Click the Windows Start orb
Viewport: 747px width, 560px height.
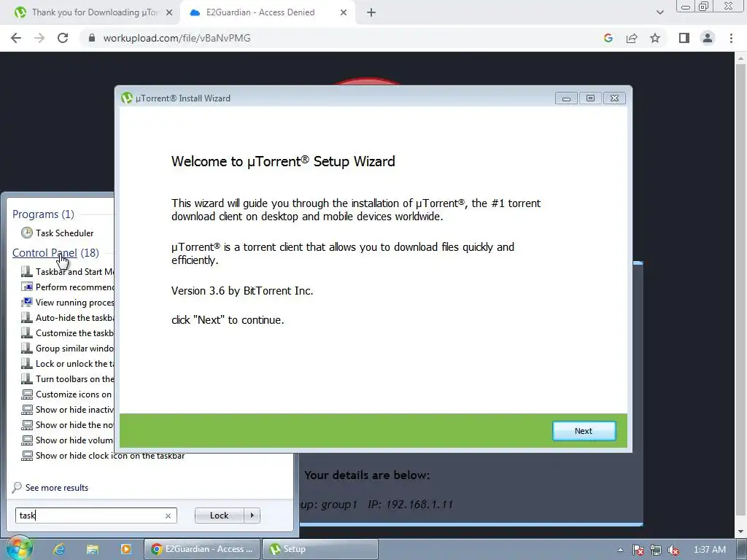(x=19, y=548)
